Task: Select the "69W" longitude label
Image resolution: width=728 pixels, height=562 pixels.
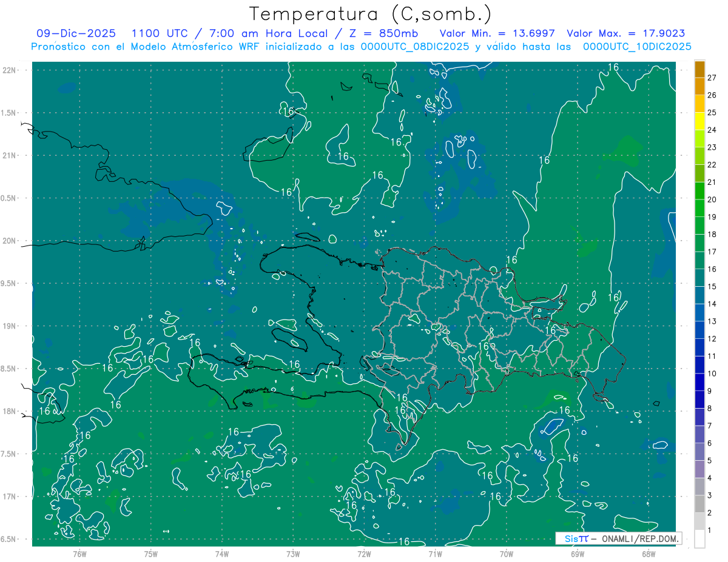Action: [x=577, y=554]
